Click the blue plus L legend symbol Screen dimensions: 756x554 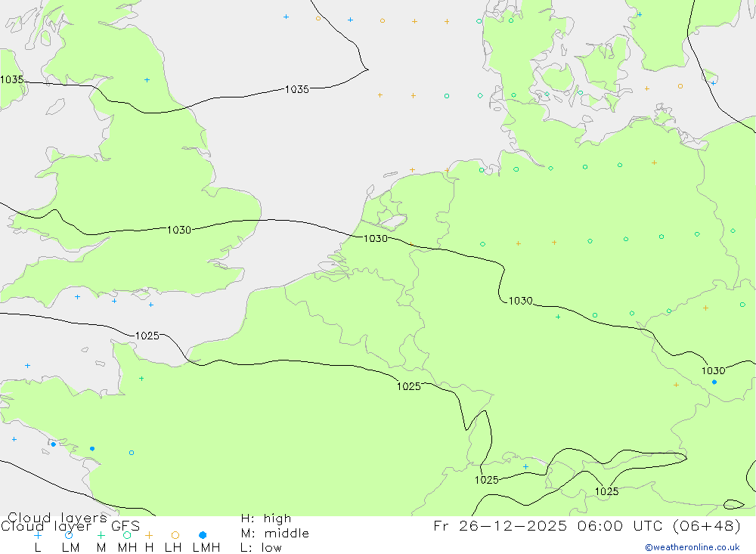(x=38, y=535)
